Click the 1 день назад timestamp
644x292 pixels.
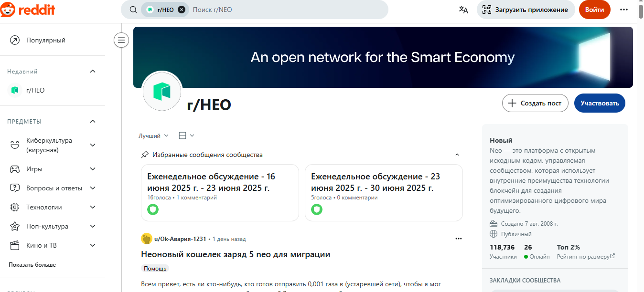229,239
